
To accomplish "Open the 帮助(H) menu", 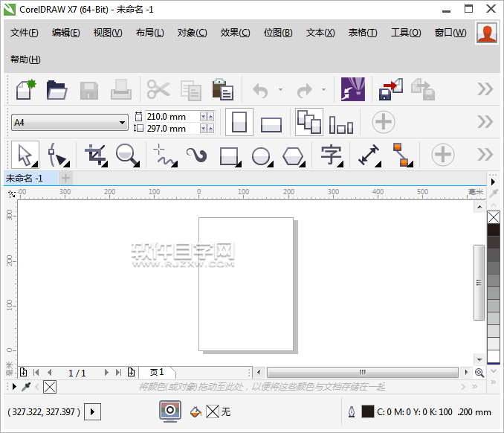I will 25,60.
